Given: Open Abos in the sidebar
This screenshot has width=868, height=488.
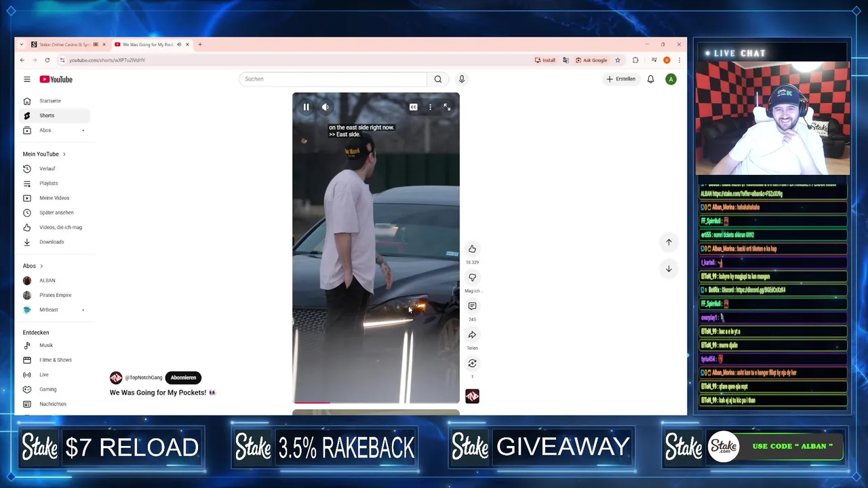Looking at the screenshot, I should (54, 130).
